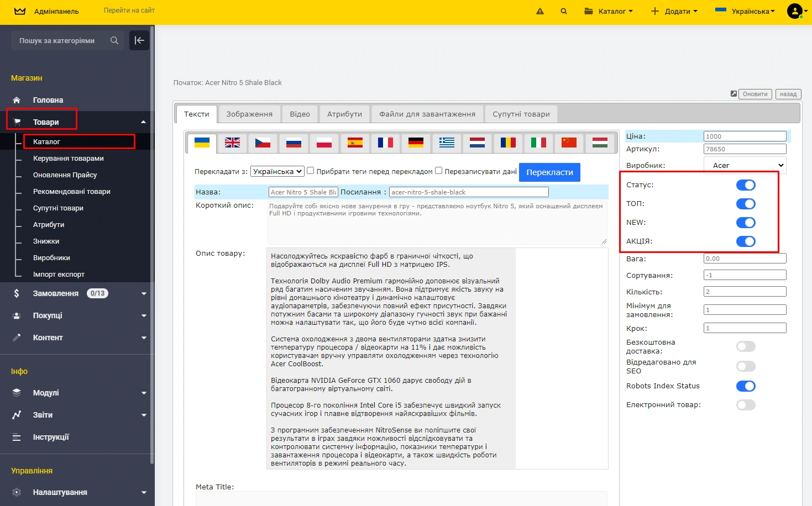Open search via the magnifier icon in header

[564, 11]
